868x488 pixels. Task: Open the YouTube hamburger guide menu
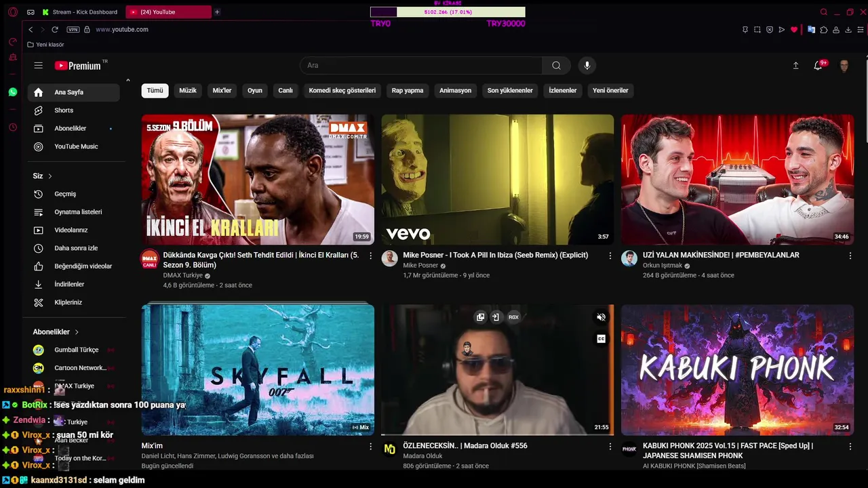click(39, 66)
